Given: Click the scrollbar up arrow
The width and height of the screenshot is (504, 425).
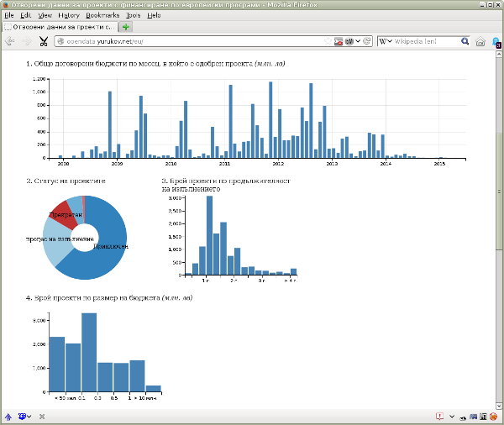Looking at the screenshot, I should 499,54.
